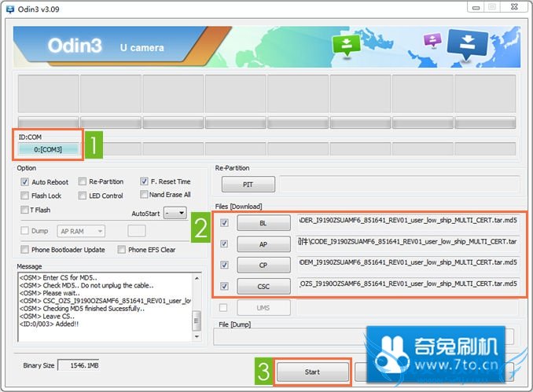Uncheck the BL file checkbox
This screenshot has width=533, height=392.
tap(224, 222)
